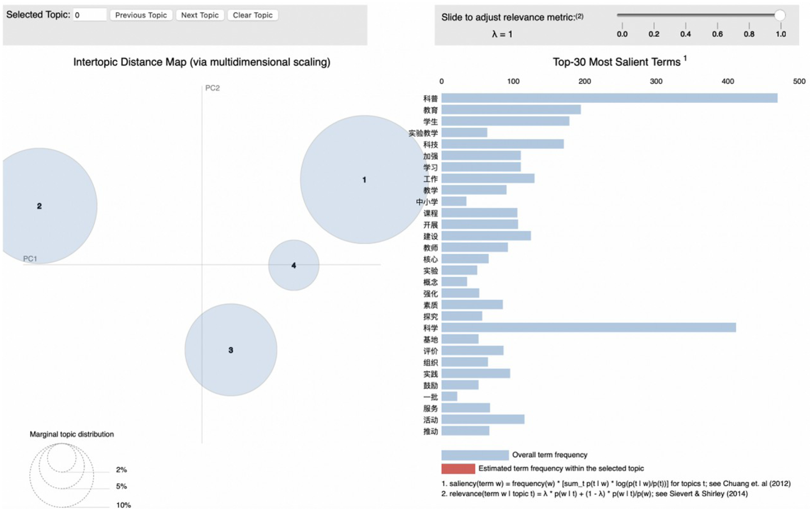Select topic 4 circle on the map
The width and height of the screenshot is (812, 511).
coord(293,265)
